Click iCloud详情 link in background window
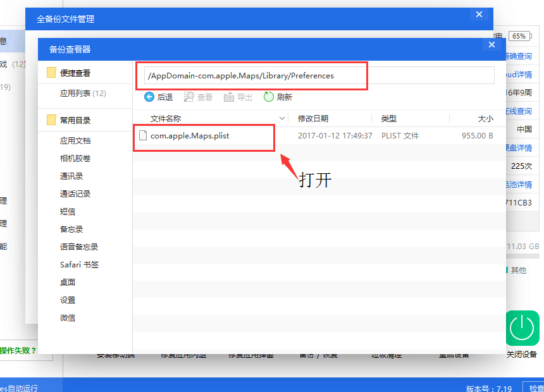The image size is (544, 392). (519, 75)
